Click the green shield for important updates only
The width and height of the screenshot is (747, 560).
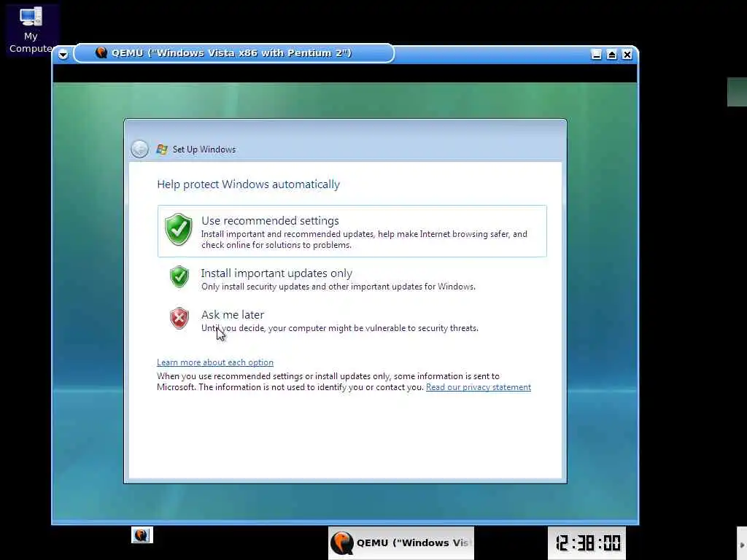tap(179, 276)
